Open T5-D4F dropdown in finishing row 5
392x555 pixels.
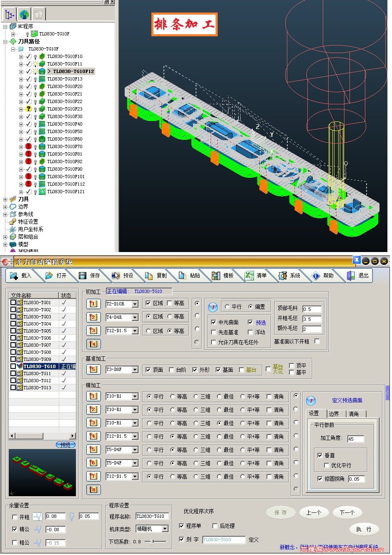coord(135,450)
